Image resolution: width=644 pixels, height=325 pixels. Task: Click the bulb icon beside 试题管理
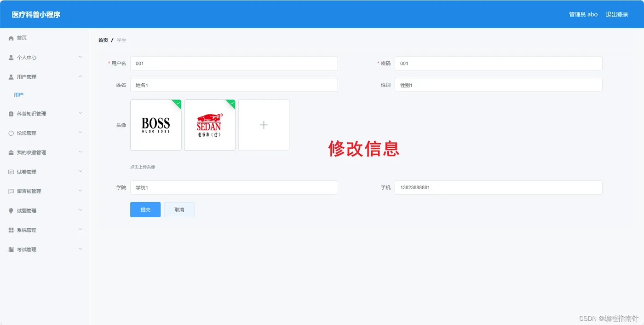11,210
